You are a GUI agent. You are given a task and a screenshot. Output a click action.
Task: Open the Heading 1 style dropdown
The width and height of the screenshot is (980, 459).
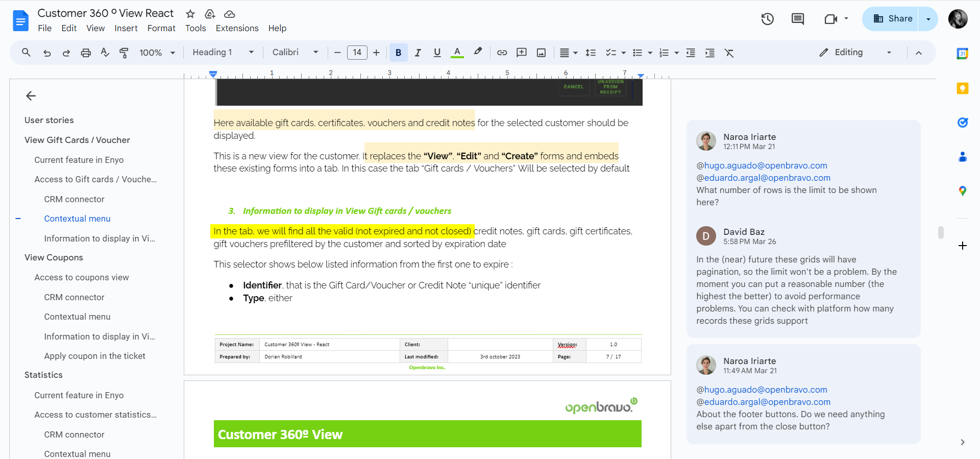pyautogui.click(x=223, y=52)
